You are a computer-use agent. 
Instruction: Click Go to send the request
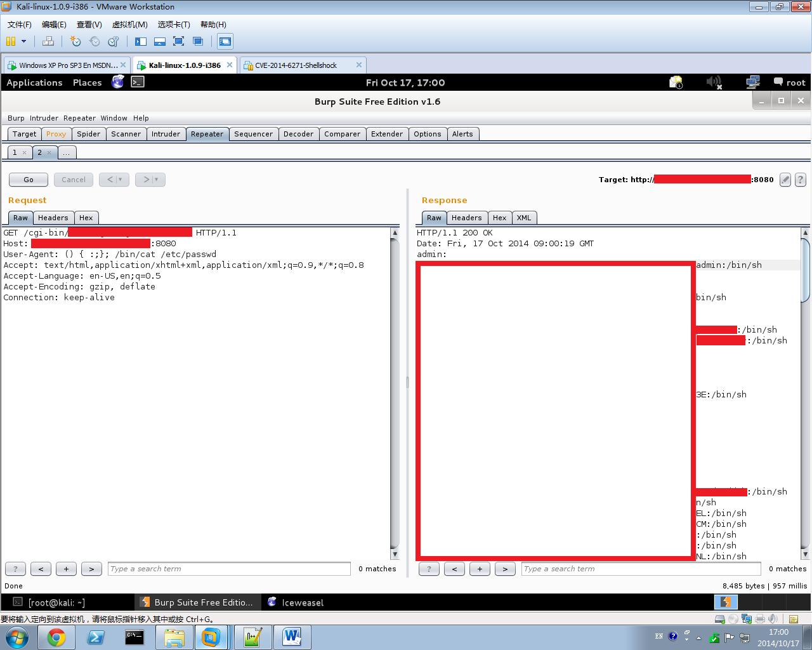click(x=29, y=180)
